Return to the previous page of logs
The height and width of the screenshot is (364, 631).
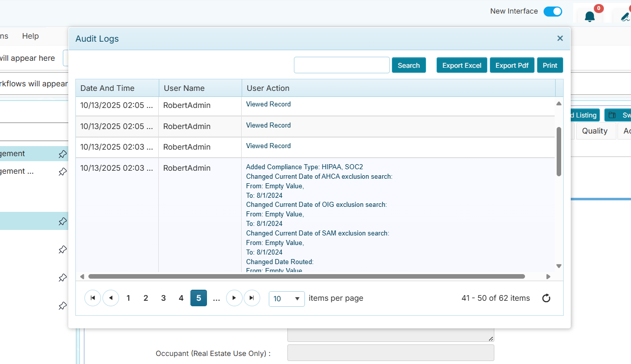click(111, 298)
